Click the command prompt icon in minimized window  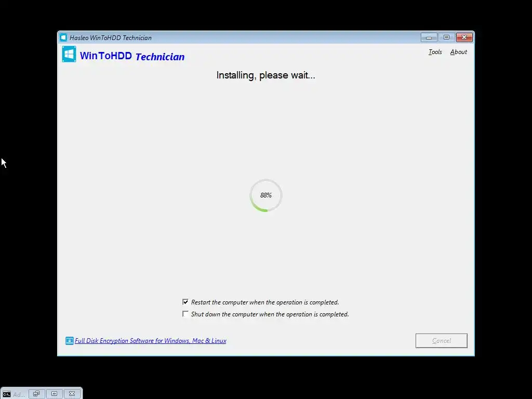7,394
